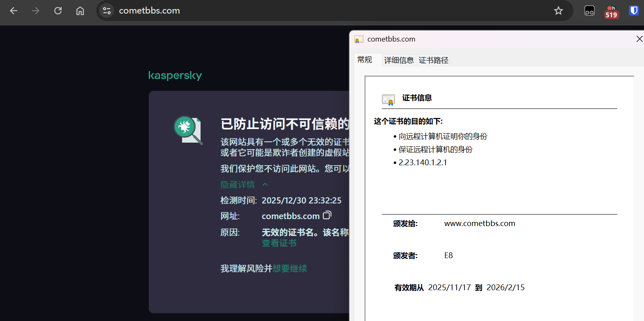This screenshot has width=644, height=321.
Task: Click the Kaspersky logo
Action: coord(175,76)
